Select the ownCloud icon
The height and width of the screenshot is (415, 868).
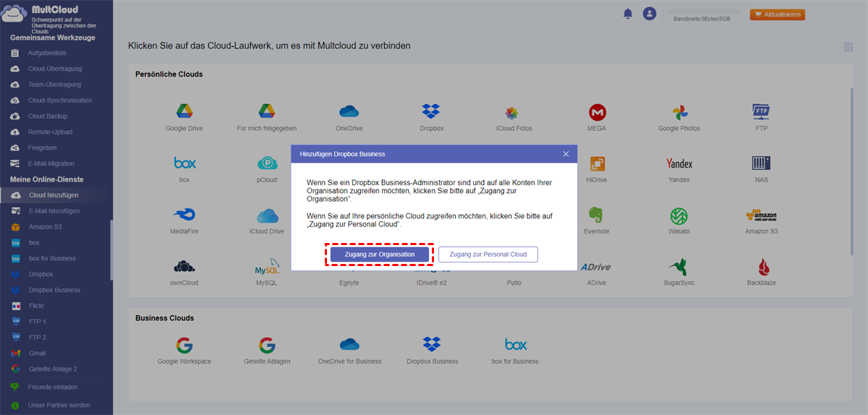pos(184,267)
